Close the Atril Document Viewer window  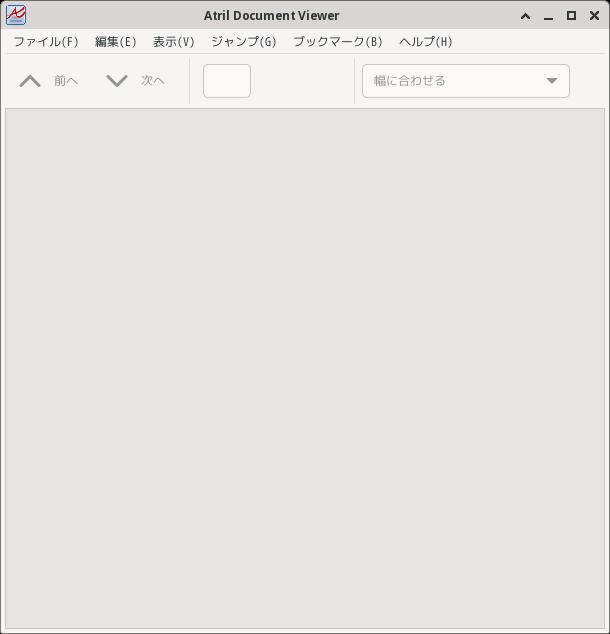point(594,16)
